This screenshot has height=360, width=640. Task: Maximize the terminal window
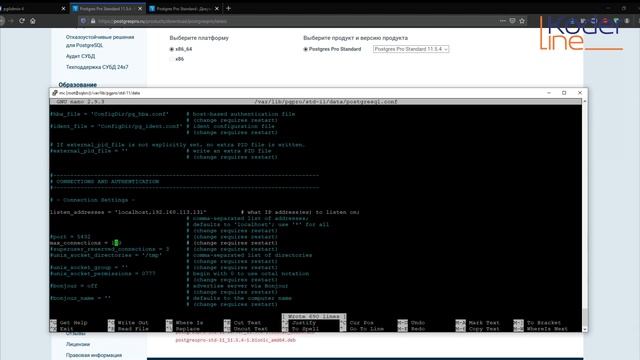564,93
